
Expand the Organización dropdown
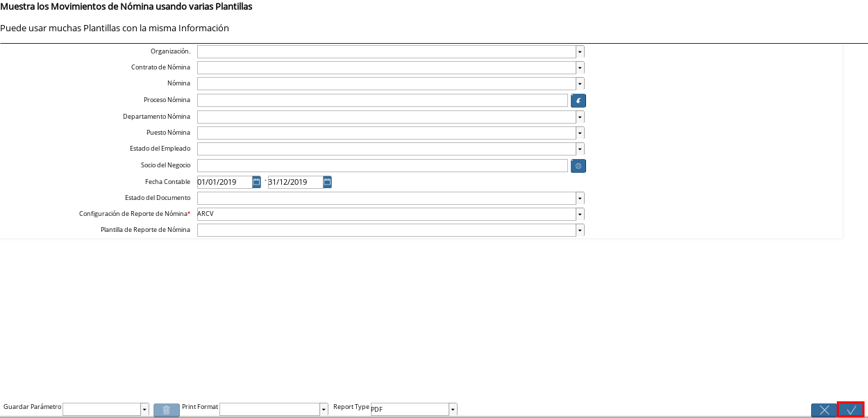pos(580,51)
